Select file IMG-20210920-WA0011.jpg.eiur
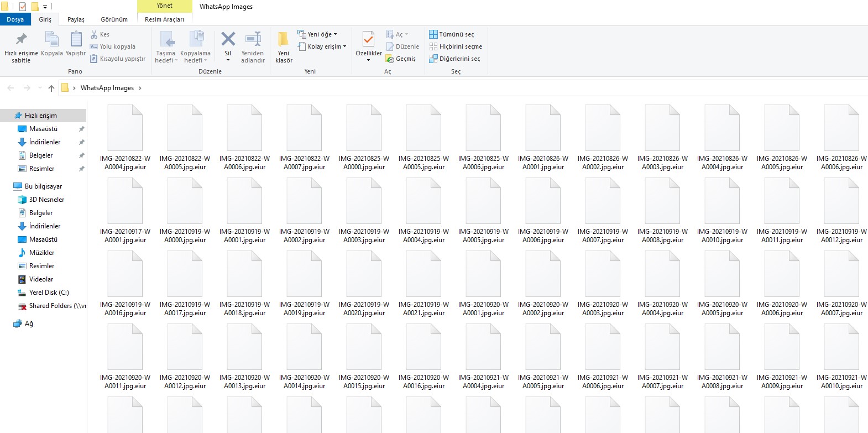 tap(126, 357)
